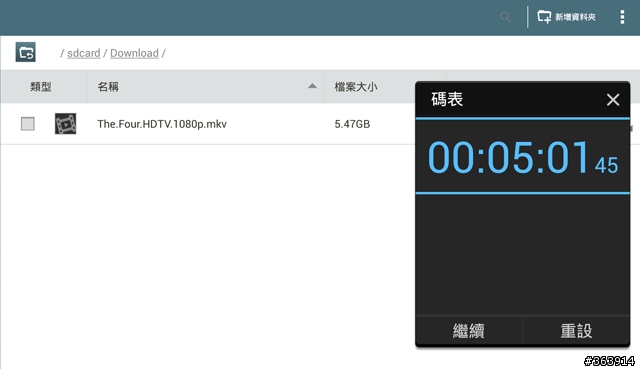Image resolution: width=640 pixels, height=369 pixels.
Task: Click the 5.47GB file size value
Action: coord(352,124)
